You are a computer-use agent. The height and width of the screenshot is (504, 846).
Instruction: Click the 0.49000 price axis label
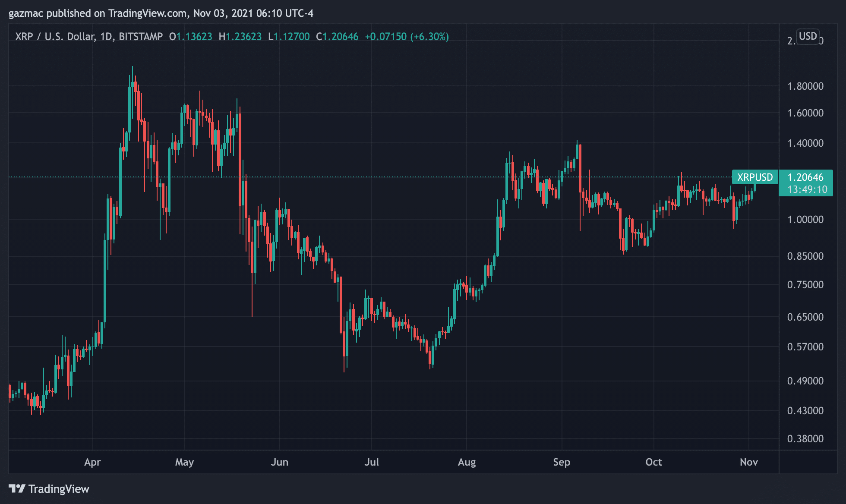[805, 381]
